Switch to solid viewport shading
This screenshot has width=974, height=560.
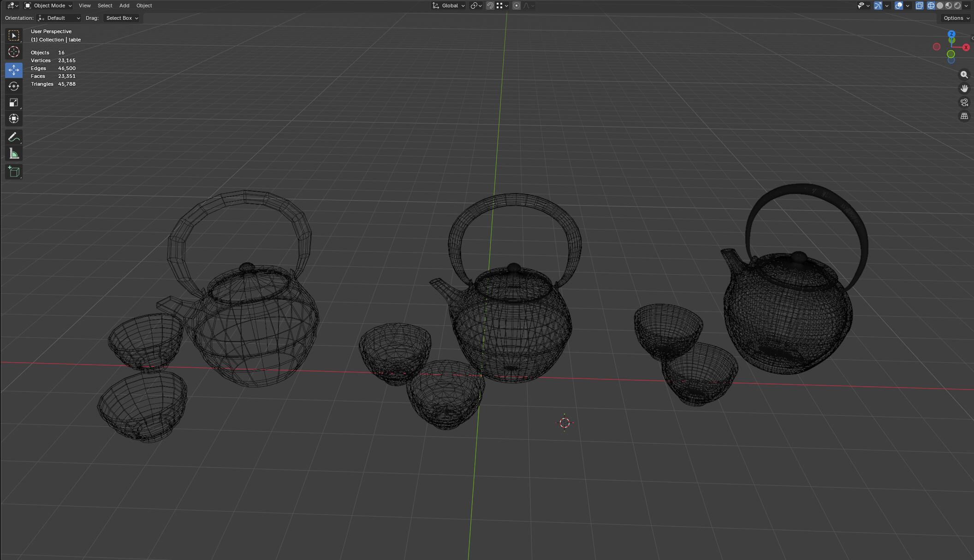click(x=940, y=6)
